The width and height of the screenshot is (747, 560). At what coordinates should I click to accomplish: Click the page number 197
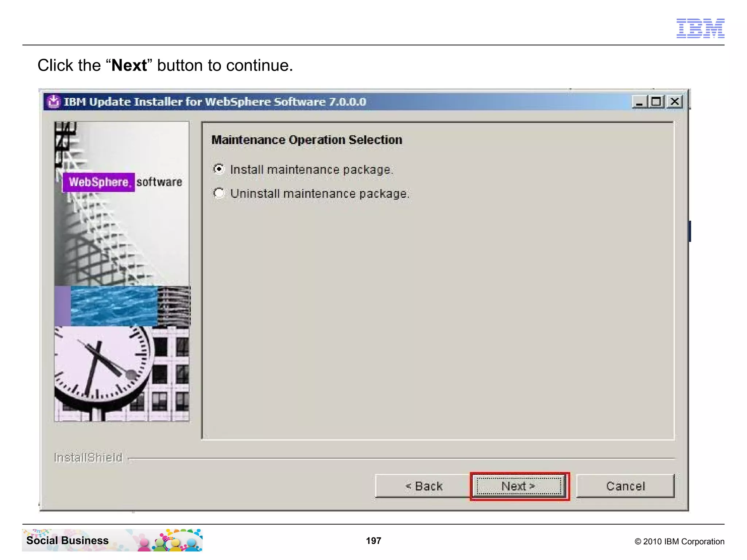point(373,541)
